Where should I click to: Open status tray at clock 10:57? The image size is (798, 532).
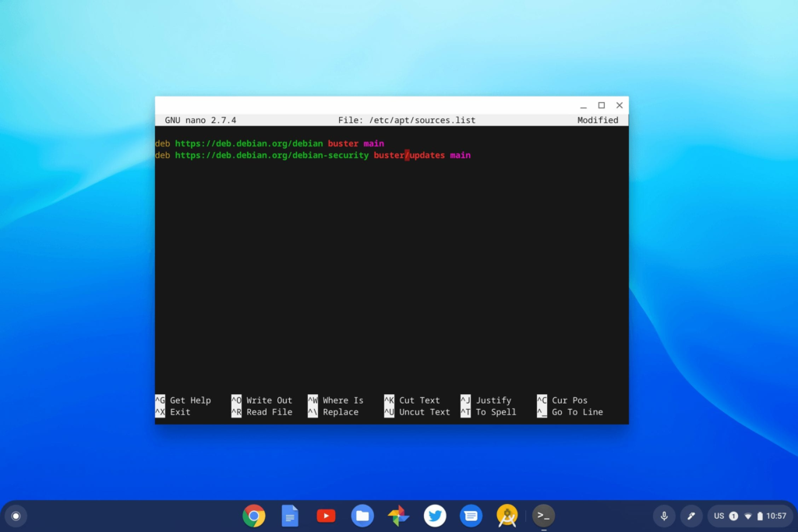click(776, 516)
